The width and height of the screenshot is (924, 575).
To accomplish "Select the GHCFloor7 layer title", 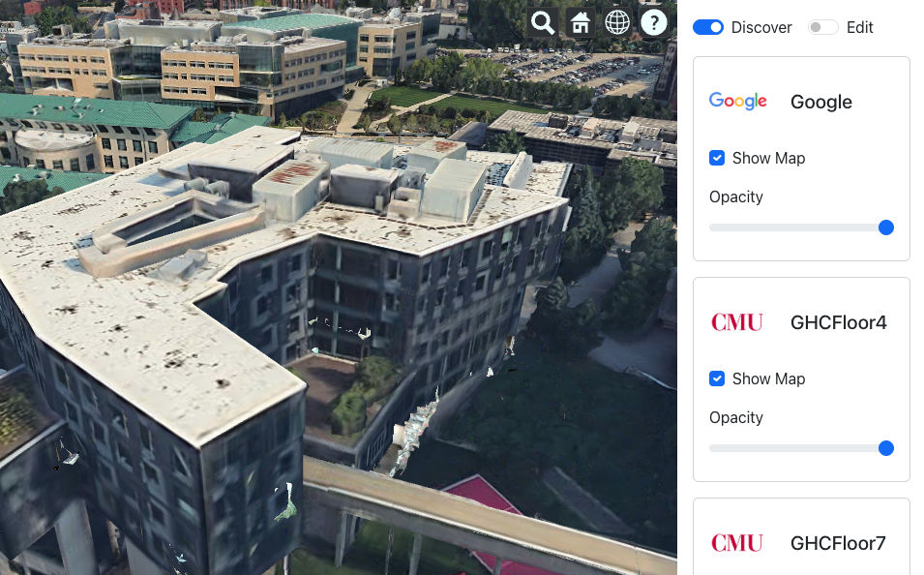I will [x=837, y=543].
